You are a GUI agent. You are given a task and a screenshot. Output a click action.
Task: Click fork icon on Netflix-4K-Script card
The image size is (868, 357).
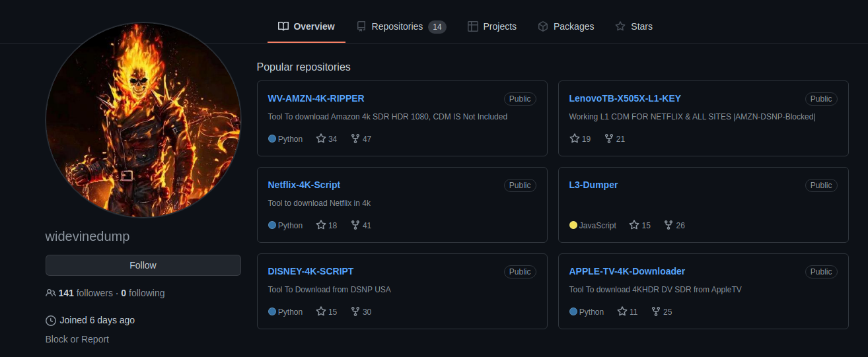tap(355, 225)
